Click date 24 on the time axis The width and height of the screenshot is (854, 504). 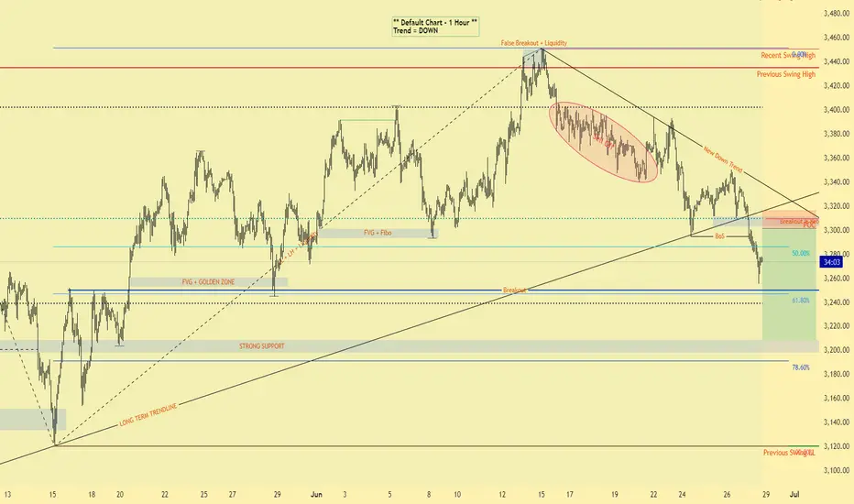point(682,495)
